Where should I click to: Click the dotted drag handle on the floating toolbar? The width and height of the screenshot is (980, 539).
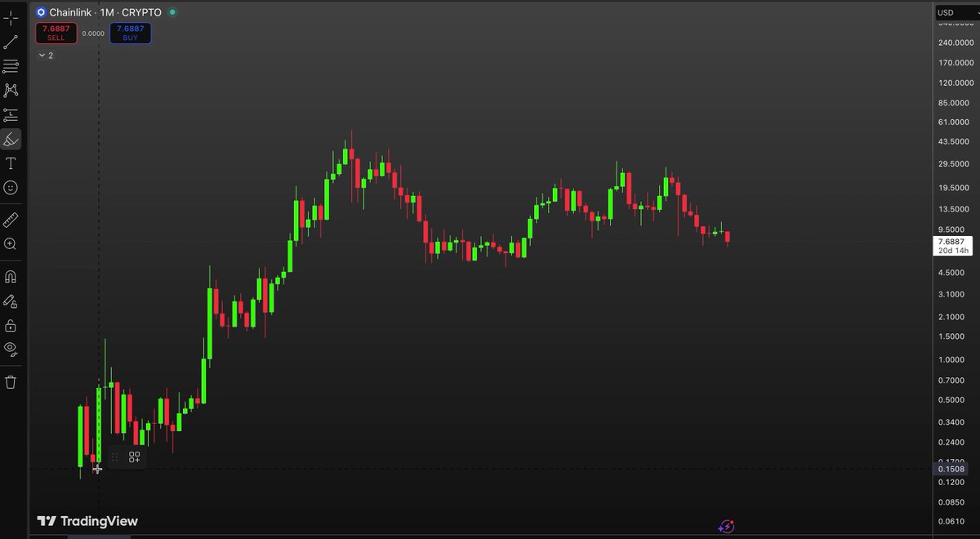(x=114, y=457)
